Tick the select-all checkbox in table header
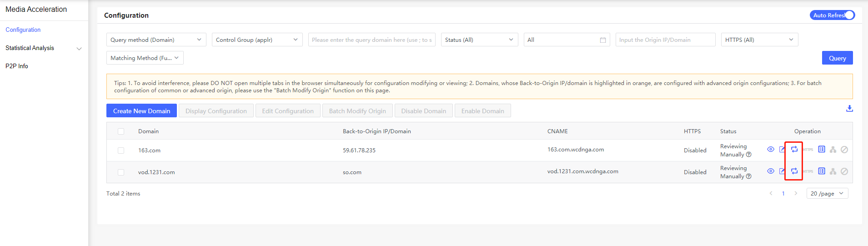The height and width of the screenshot is (246, 868). (121, 131)
